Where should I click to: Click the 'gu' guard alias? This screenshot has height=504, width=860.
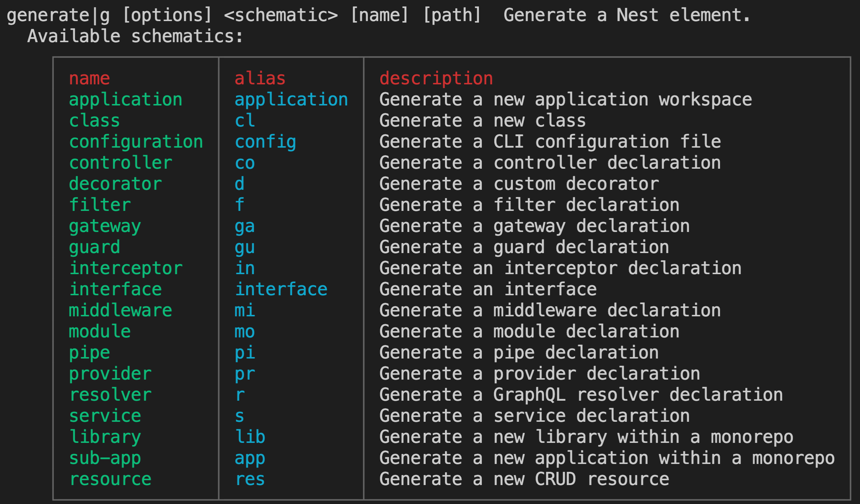point(245,247)
